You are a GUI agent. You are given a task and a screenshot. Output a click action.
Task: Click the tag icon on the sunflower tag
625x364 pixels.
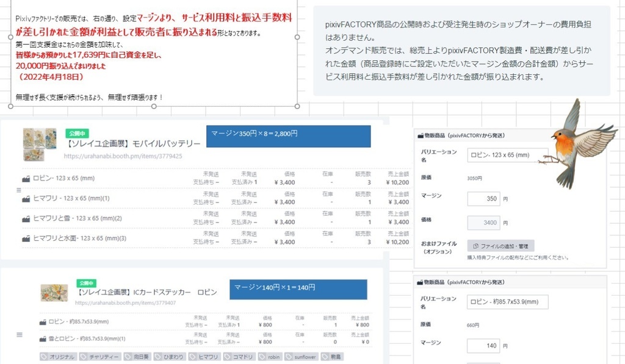pos(288,356)
